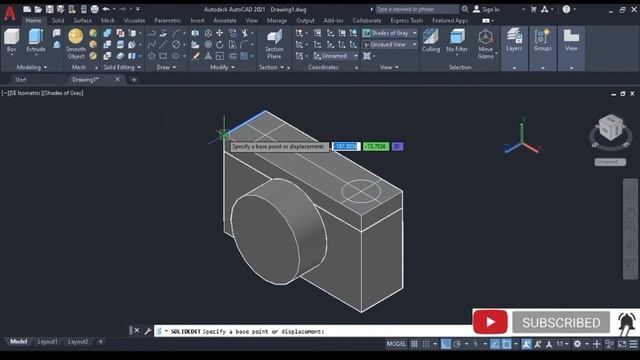Screen dimensions: 640x360
Task: Toggle Object Snap in status bar
Action: tap(507, 344)
